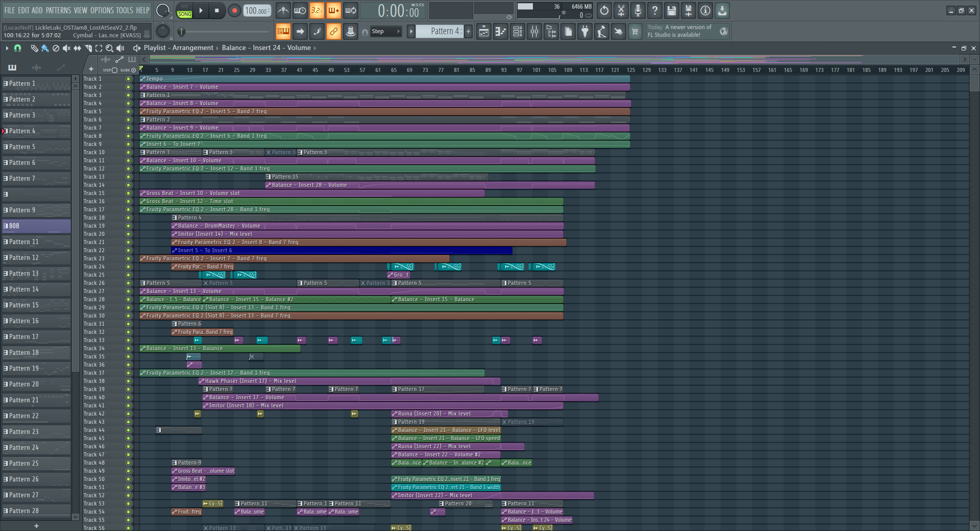Viewport: 980px width, 531px height.
Task: Open the Pattern 4 selector dropdown
Action: tap(439, 32)
